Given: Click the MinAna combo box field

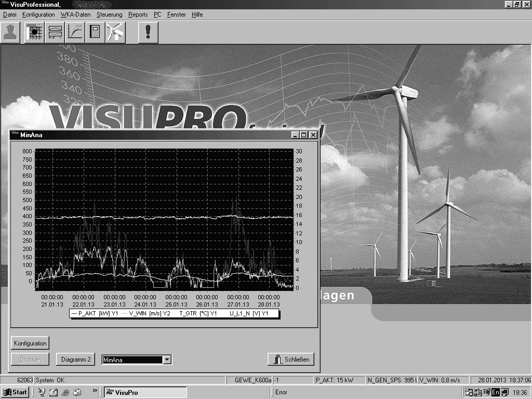Looking at the screenshot, I should pos(132,360).
